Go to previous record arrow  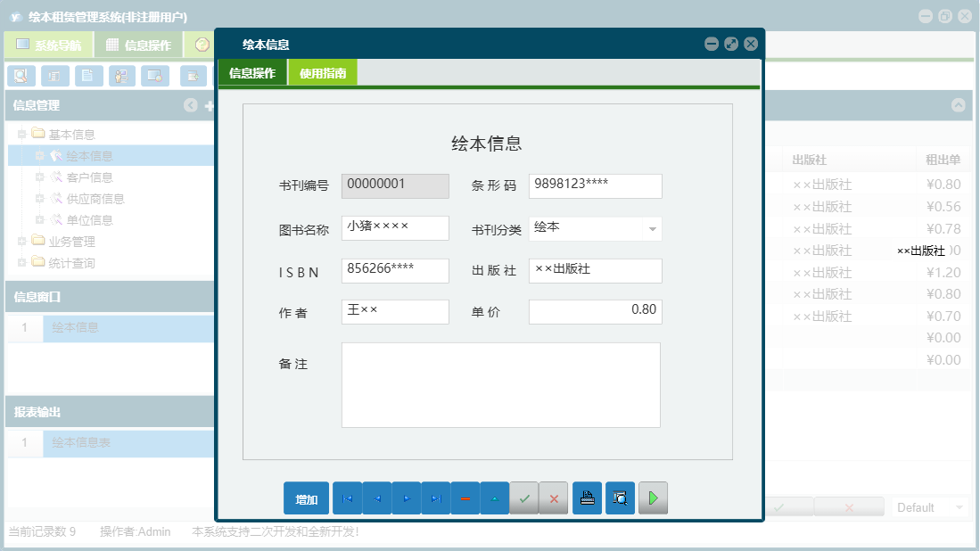(x=377, y=498)
